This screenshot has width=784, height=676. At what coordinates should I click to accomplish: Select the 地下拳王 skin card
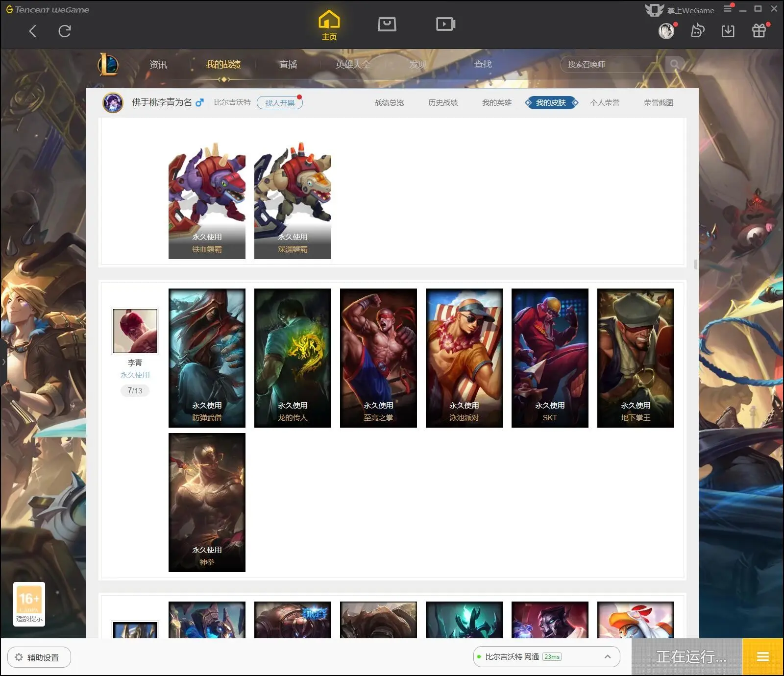pos(636,358)
